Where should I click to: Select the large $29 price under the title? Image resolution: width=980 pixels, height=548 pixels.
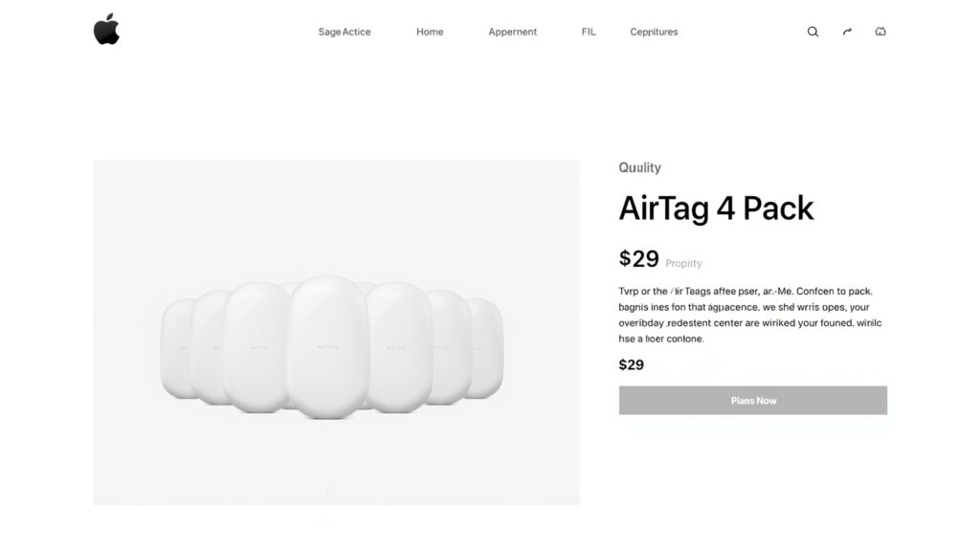(x=638, y=258)
